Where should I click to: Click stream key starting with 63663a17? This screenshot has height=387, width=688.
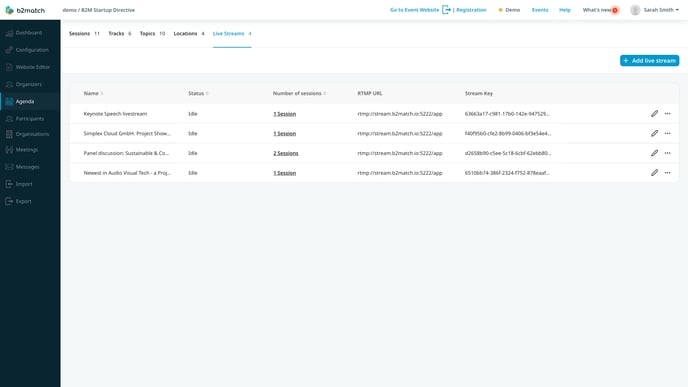pyautogui.click(x=507, y=114)
